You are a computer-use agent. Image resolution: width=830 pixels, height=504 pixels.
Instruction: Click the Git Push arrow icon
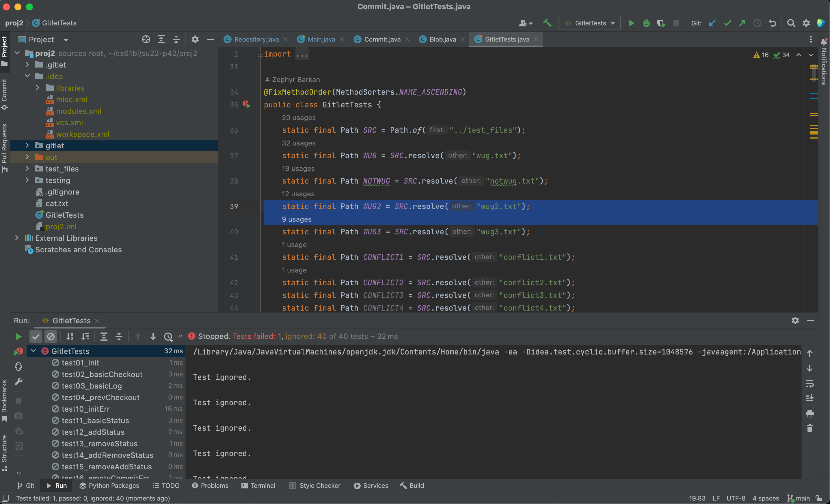(x=742, y=23)
